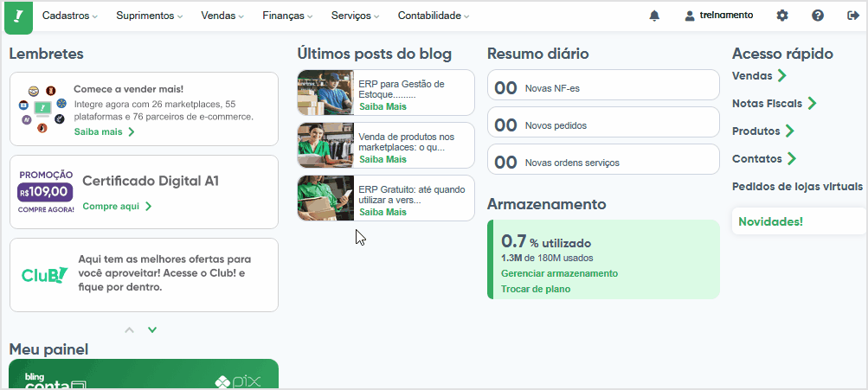Click Compre aqui for Certificado Digital A1
This screenshot has height=390, width=868.
tap(117, 207)
